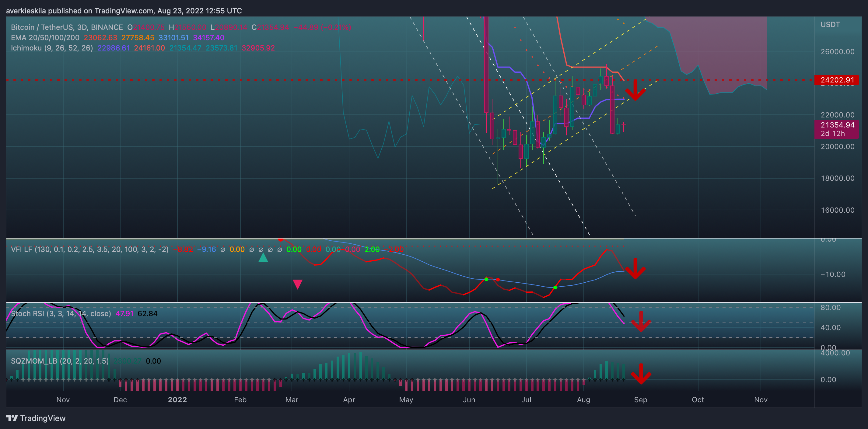Viewport: 868px width, 429px height.
Task: Click the 16000.00 price axis label
Action: pos(837,210)
